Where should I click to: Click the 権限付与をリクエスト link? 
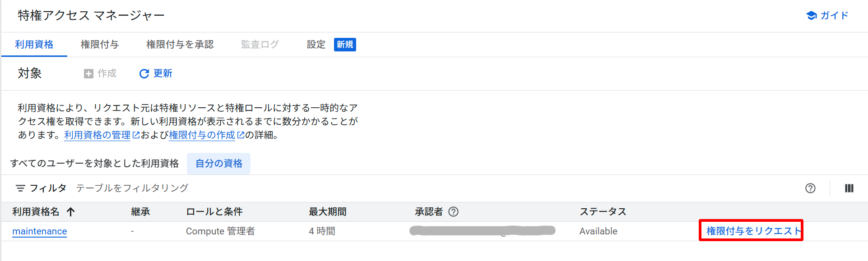[x=752, y=231]
